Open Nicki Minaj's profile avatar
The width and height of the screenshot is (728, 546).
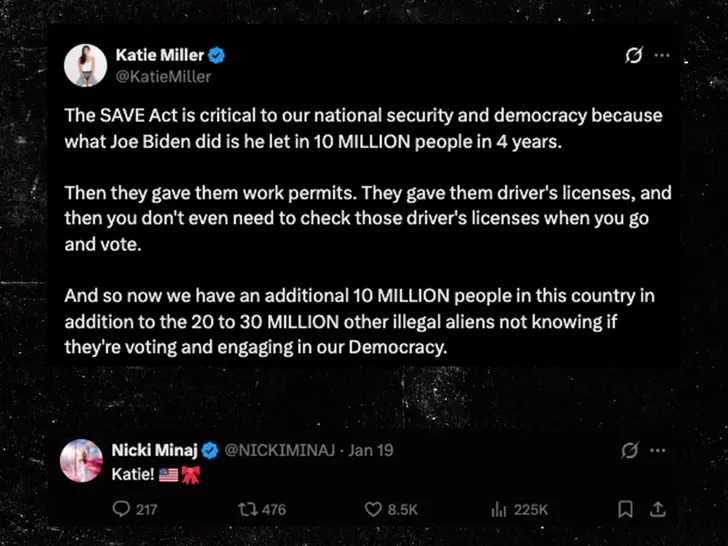(x=82, y=460)
